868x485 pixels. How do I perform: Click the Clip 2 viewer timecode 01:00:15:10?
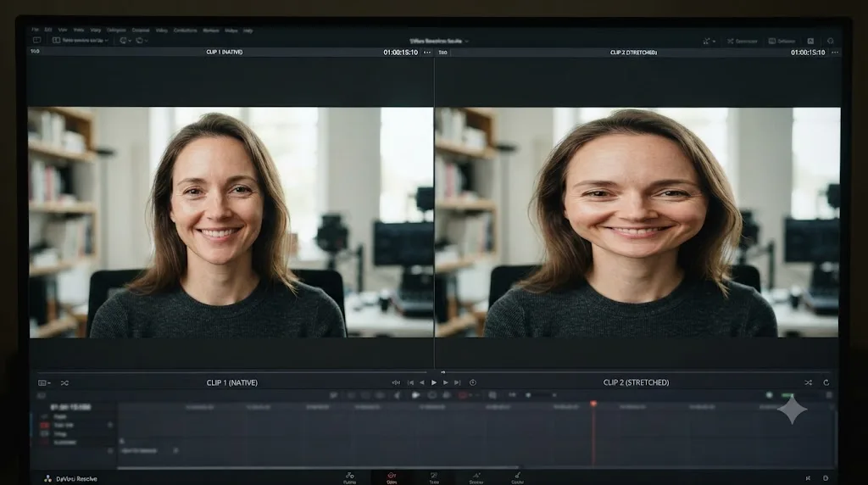click(x=808, y=53)
